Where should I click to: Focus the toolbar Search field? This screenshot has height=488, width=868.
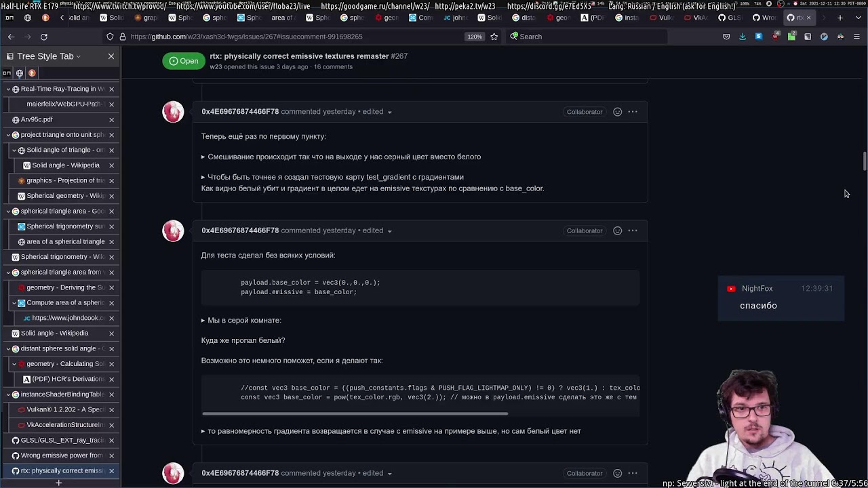pos(588,37)
